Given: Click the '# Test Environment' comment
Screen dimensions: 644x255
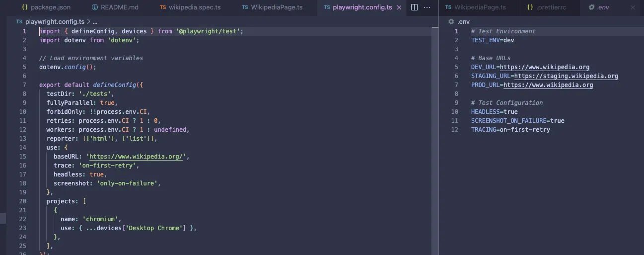Looking at the screenshot, I should click(x=503, y=31).
